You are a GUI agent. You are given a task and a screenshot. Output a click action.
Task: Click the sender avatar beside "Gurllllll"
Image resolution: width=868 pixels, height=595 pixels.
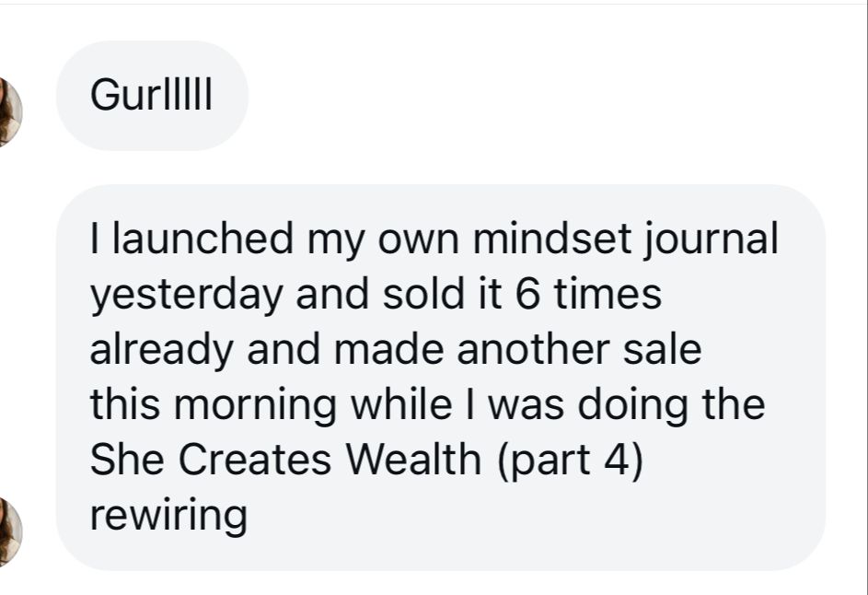(9, 111)
